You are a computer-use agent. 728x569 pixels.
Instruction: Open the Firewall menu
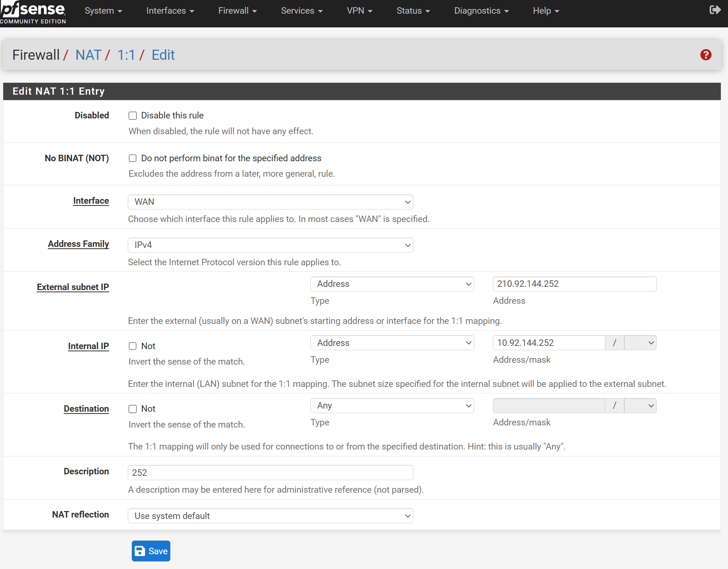[237, 11]
